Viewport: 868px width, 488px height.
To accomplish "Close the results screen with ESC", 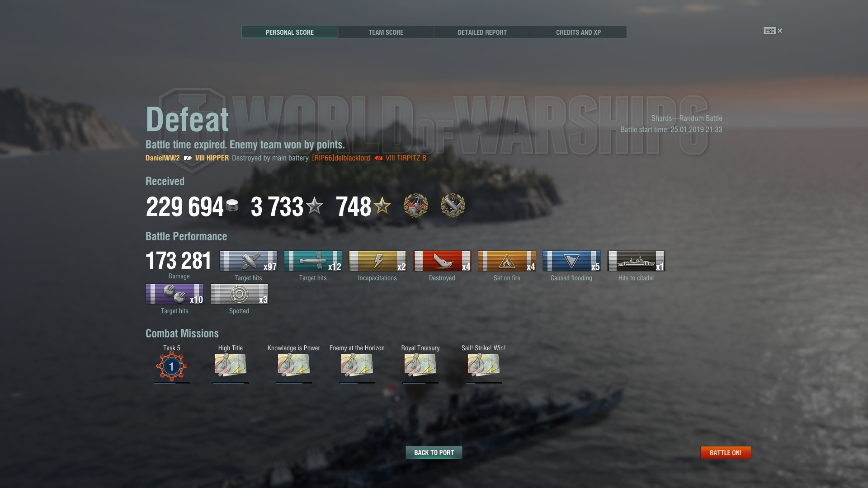I will (x=773, y=31).
